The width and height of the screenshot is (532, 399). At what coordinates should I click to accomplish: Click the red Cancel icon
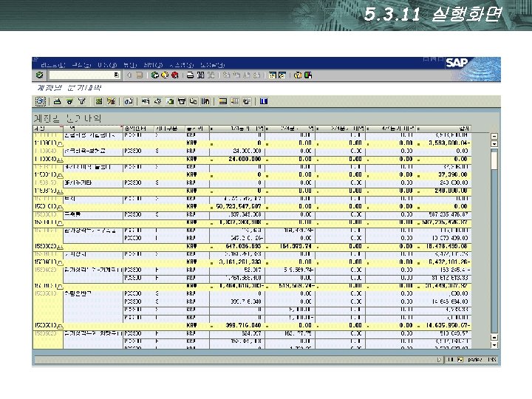pos(174,75)
